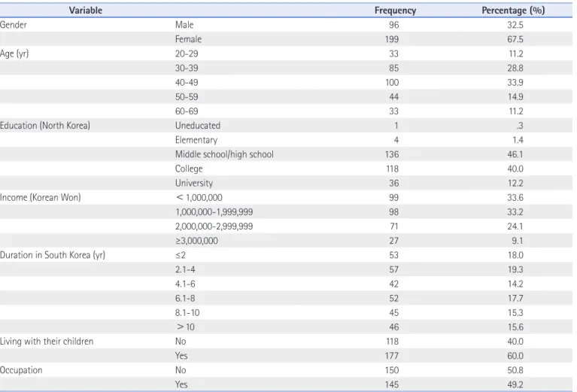Click the '> 10' duration cell
Screen dimensions: 577x392
186,327
